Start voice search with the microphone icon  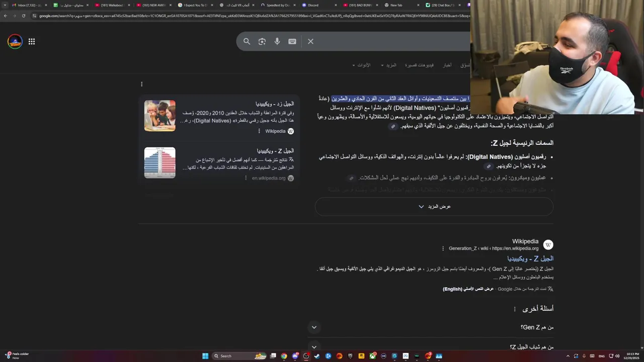(x=277, y=41)
